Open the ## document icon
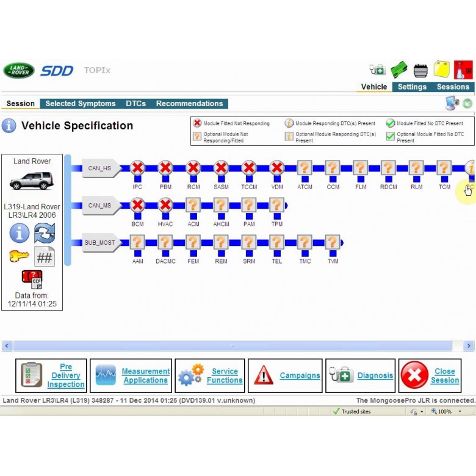This screenshot has height=476, width=476. click(45, 256)
